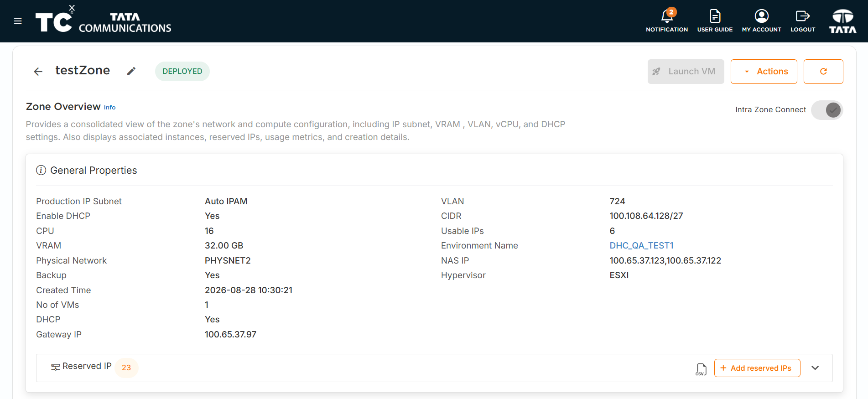The height and width of the screenshot is (399, 868).
Task: Click the DEPLOYED status badge
Action: pyautogui.click(x=182, y=71)
